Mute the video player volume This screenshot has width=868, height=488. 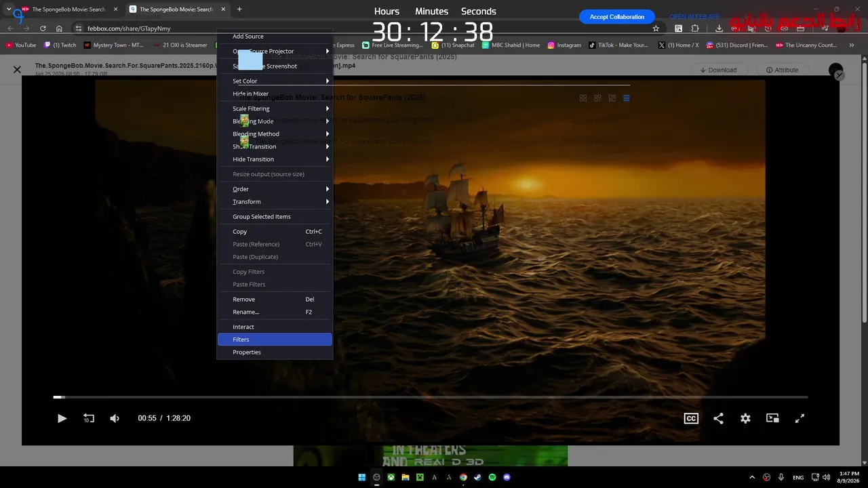tap(115, 419)
